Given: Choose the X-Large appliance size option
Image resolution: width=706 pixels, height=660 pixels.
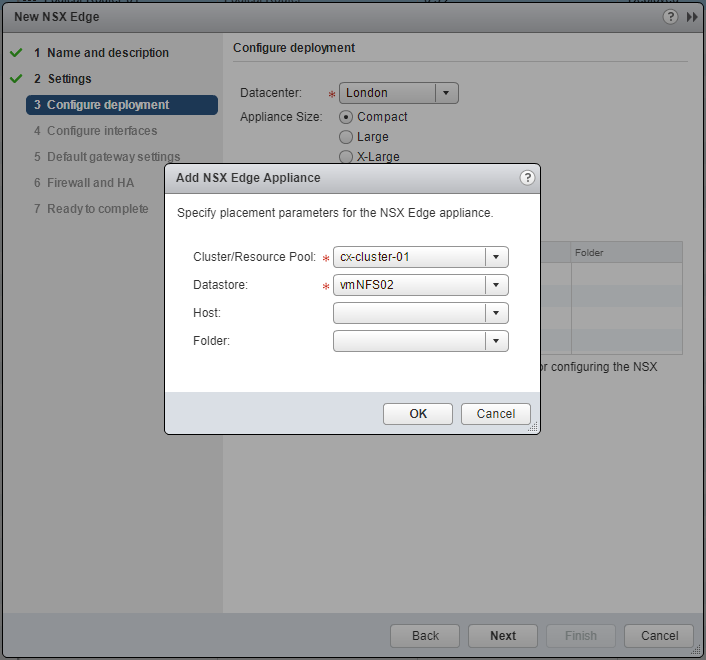Looking at the screenshot, I should pyautogui.click(x=347, y=157).
